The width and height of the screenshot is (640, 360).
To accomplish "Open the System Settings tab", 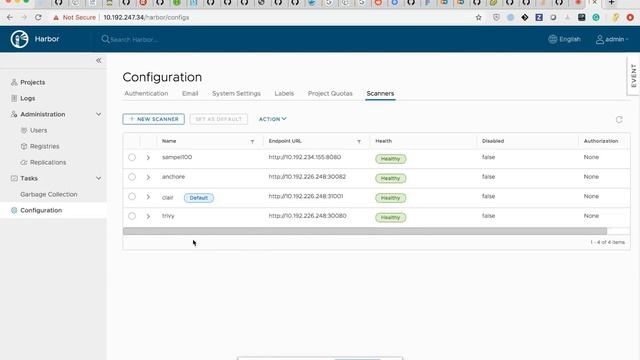I will point(236,93).
